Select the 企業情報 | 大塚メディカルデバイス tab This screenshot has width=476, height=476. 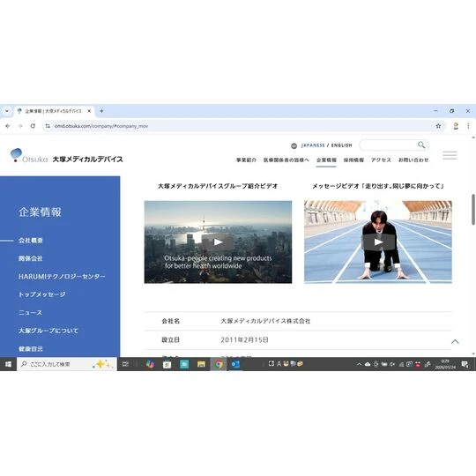54,111
